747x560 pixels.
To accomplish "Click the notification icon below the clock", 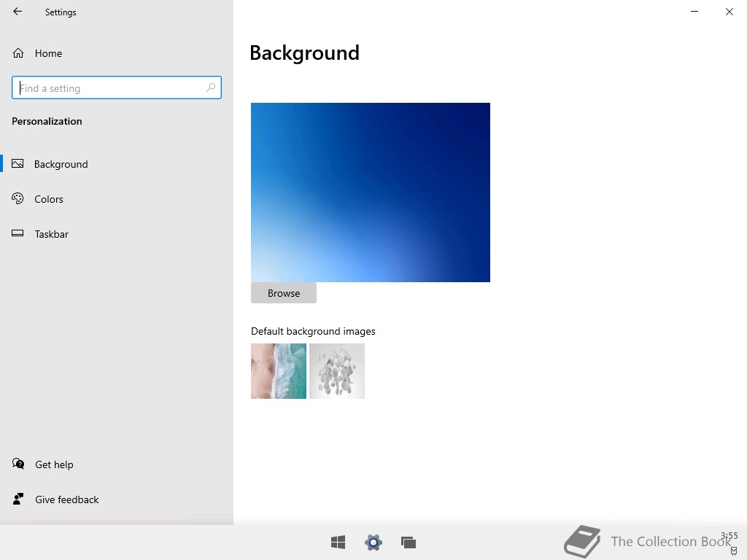I will (x=734, y=551).
